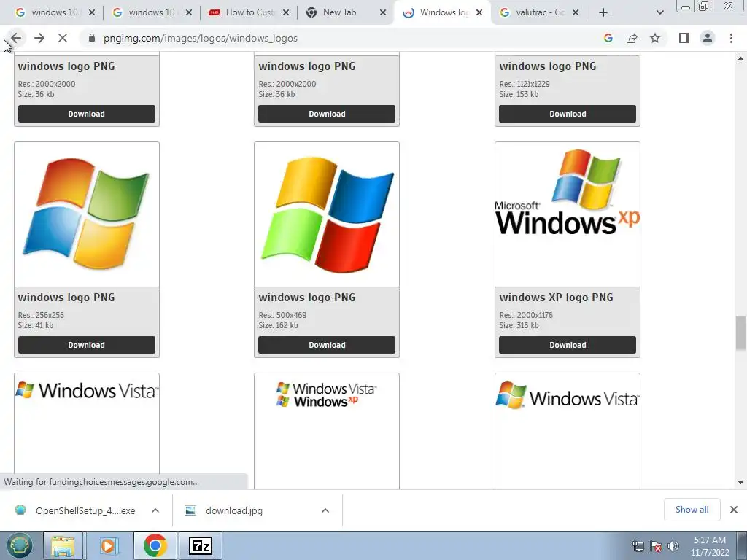The height and width of the screenshot is (560, 747).
Task: Click the address bar URL pngimg.com
Action: (x=200, y=38)
